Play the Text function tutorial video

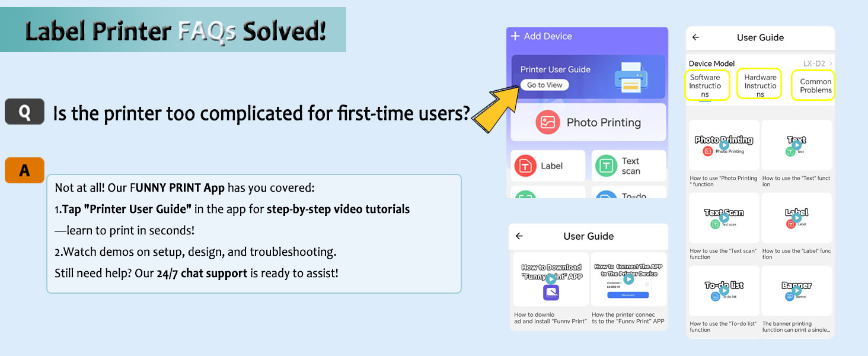(796, 144)
